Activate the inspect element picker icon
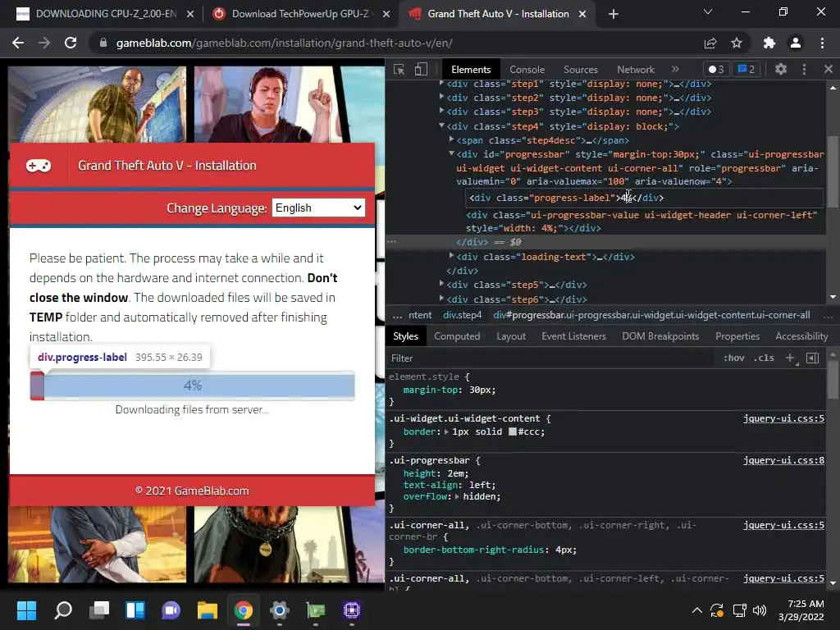Viewport: 840px width, 630px height. click(399, 70)
